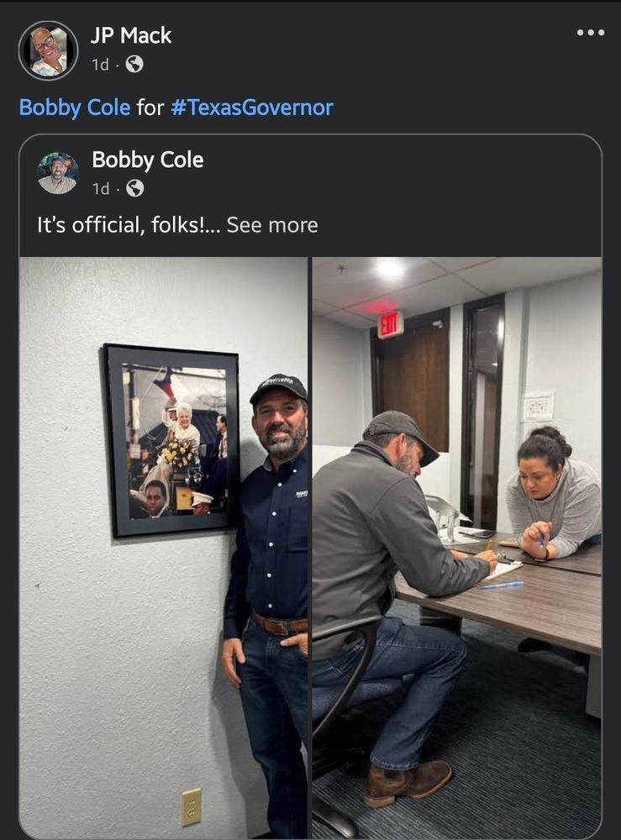The height and width of the screenshot is (840, 621).
Task: Click the "1d" timestamp under JP Mack
Action: click(x=100, y=65)
